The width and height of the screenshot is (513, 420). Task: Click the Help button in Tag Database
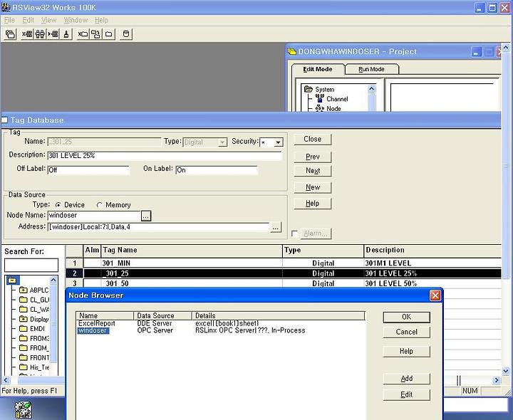313,204
